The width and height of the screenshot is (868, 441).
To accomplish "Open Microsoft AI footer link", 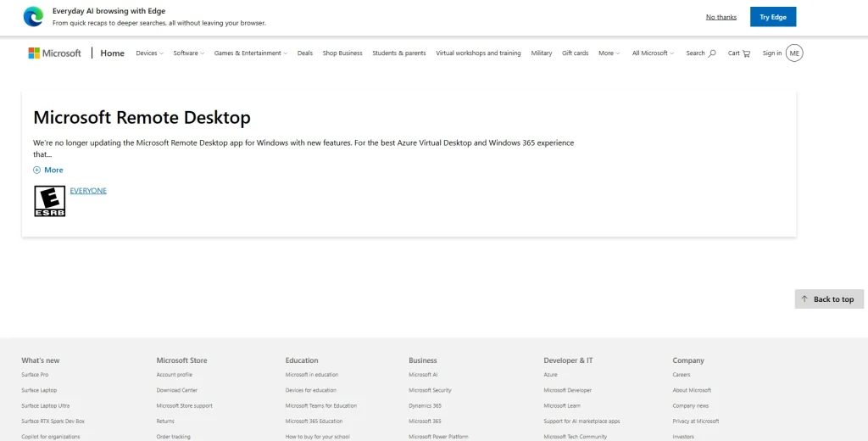I will coord(424,375).
